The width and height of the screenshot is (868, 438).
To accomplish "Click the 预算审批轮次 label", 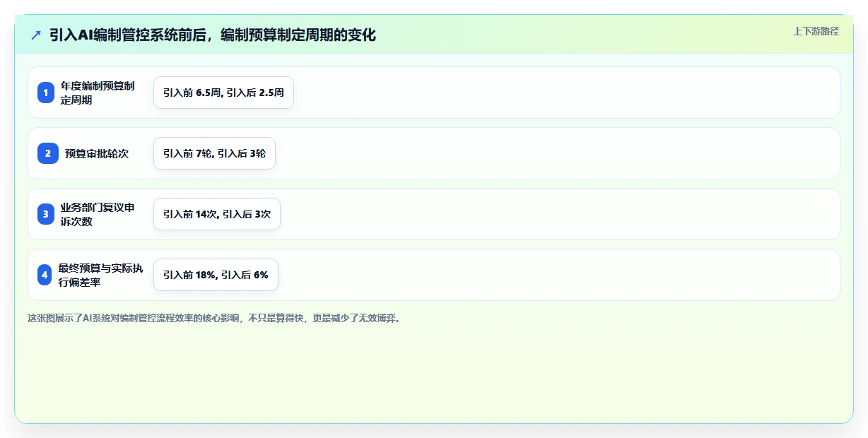I will (97, 153).
